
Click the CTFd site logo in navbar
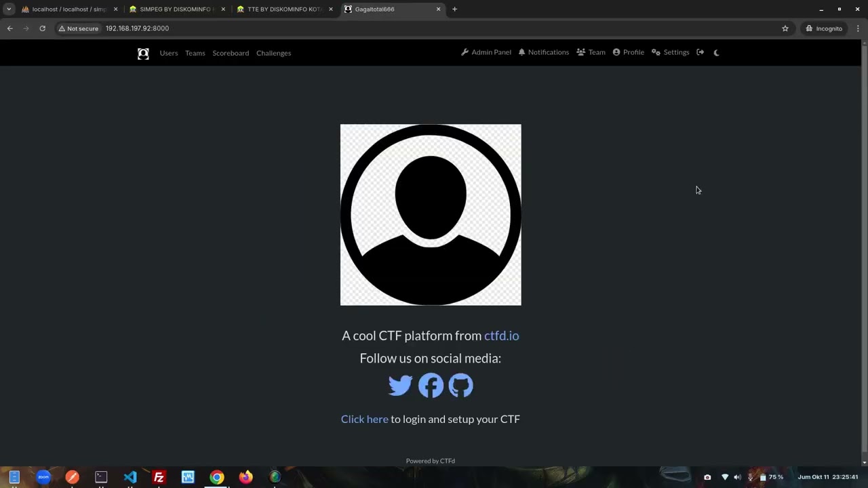pyautogui.click(x=143, y=54)
